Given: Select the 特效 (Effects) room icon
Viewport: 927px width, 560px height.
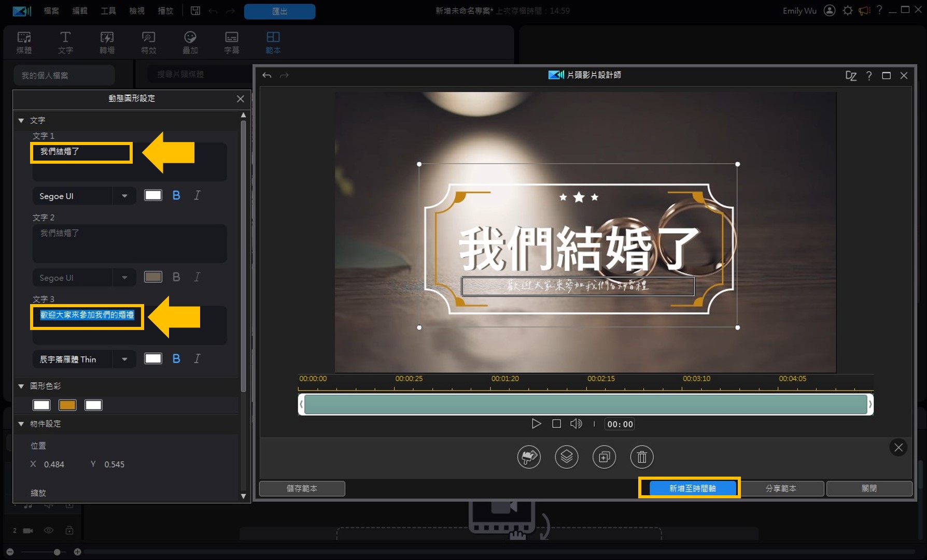Looking at the screenshot, I should 148,41.
